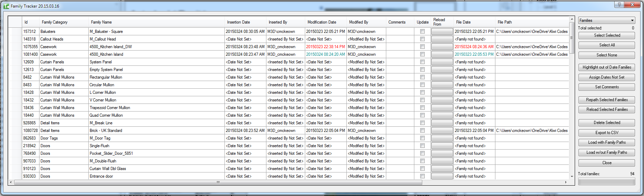Export the family list to CSV

pos(607,133)
